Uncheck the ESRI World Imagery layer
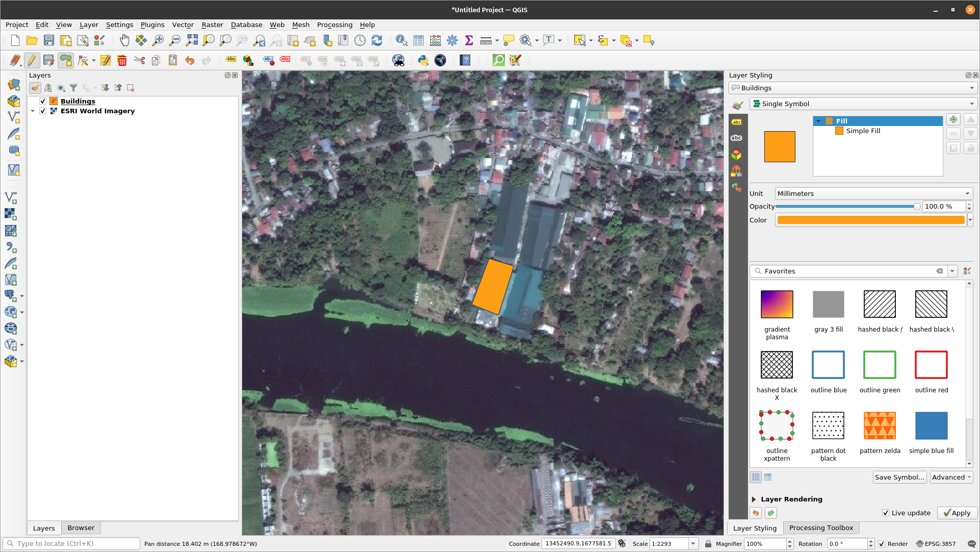The height and width of the screenshot is (552, 980). (43, 111)
